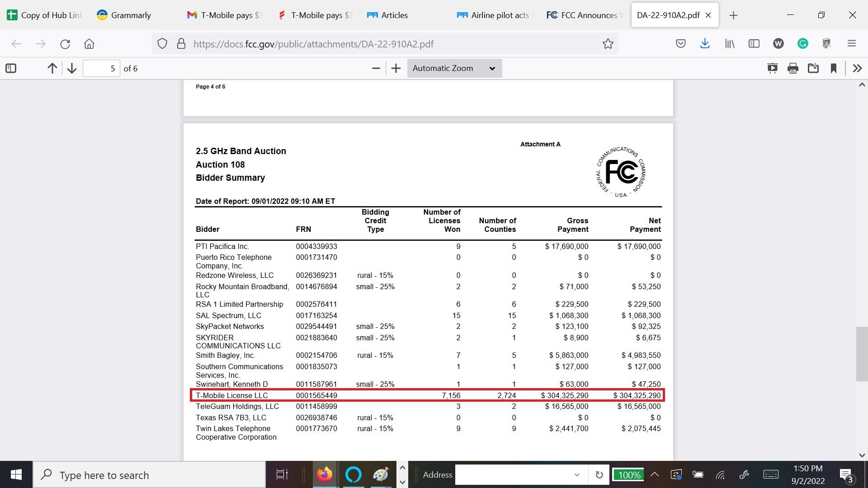Click the 100% battery indicator
Image resolution: width=868 pixels, height=488 pixels.
coord(629,475)
